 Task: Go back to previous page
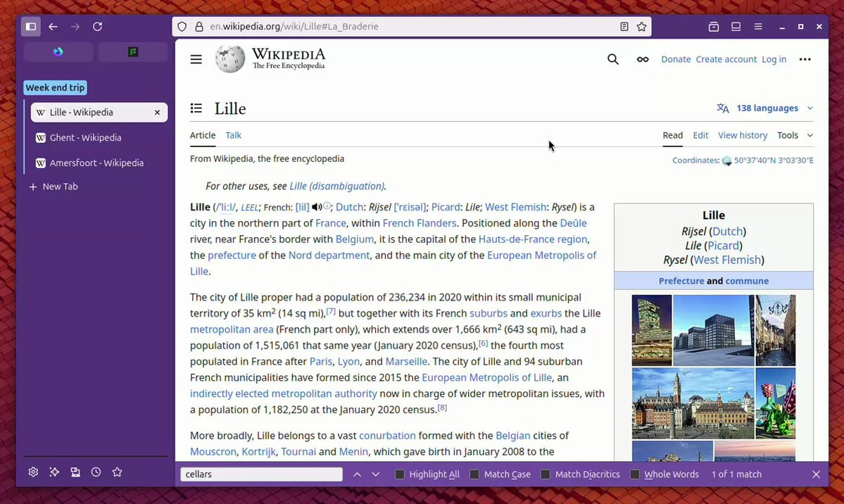point(53,26)
